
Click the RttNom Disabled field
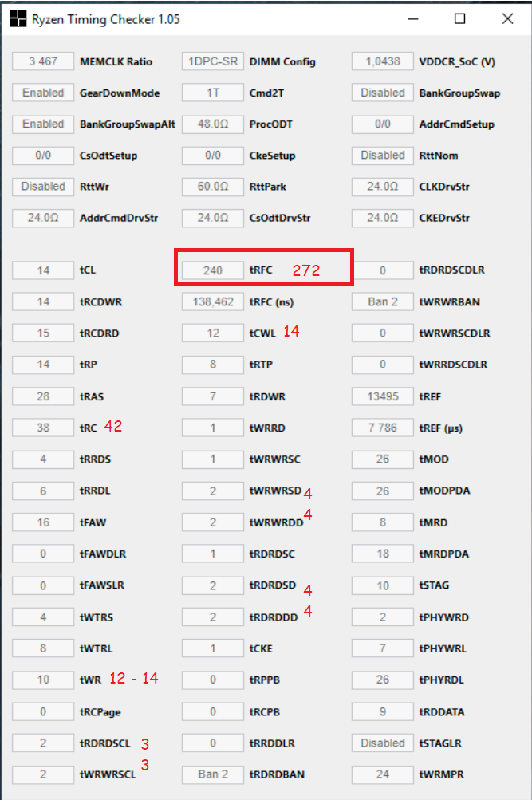(383, 155)
